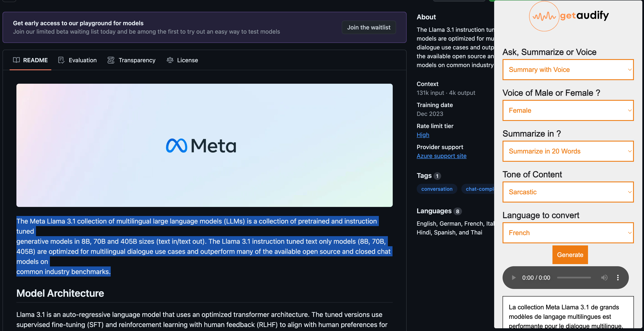Open the Female voice dropdown
The image size is (644, 331).
pos(568,110)
